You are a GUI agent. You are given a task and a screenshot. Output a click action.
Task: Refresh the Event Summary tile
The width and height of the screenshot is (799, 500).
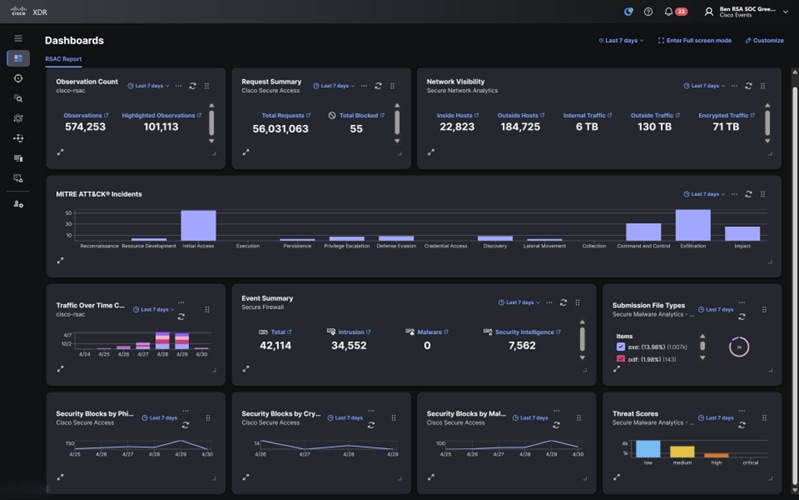563,302
